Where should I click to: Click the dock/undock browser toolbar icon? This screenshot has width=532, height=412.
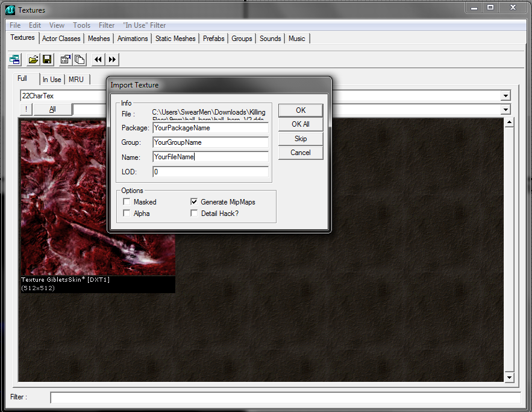[14, 60]
